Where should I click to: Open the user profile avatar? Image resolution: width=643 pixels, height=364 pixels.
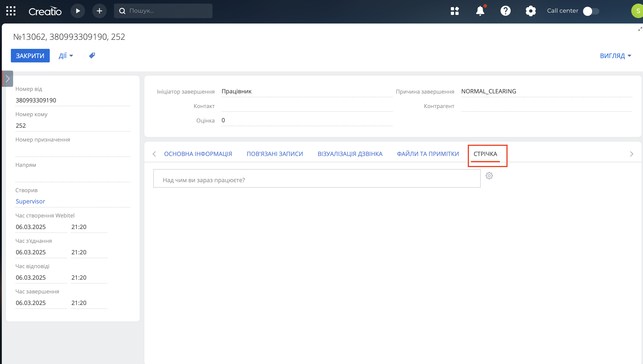[638, 11]
